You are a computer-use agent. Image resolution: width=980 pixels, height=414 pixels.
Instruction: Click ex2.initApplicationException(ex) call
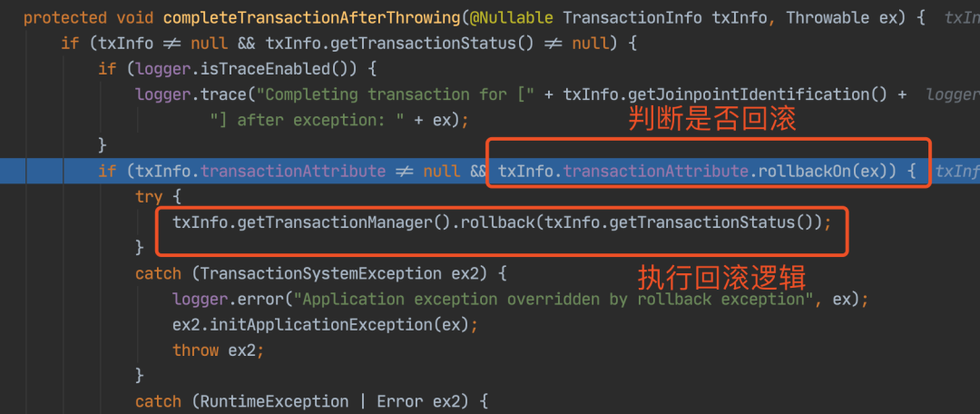(x=320, y=324)
